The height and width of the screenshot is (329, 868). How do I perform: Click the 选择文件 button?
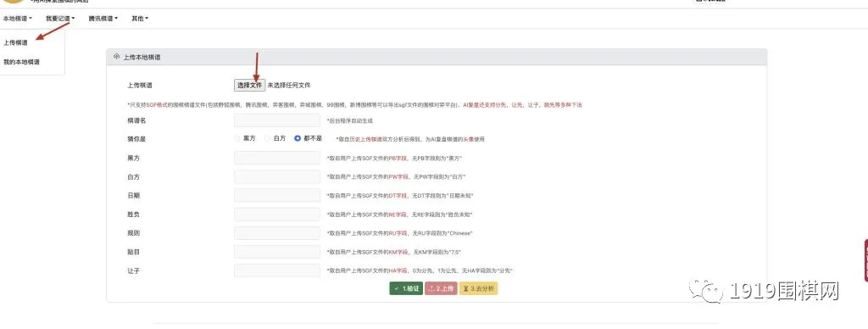pos(250,86)
